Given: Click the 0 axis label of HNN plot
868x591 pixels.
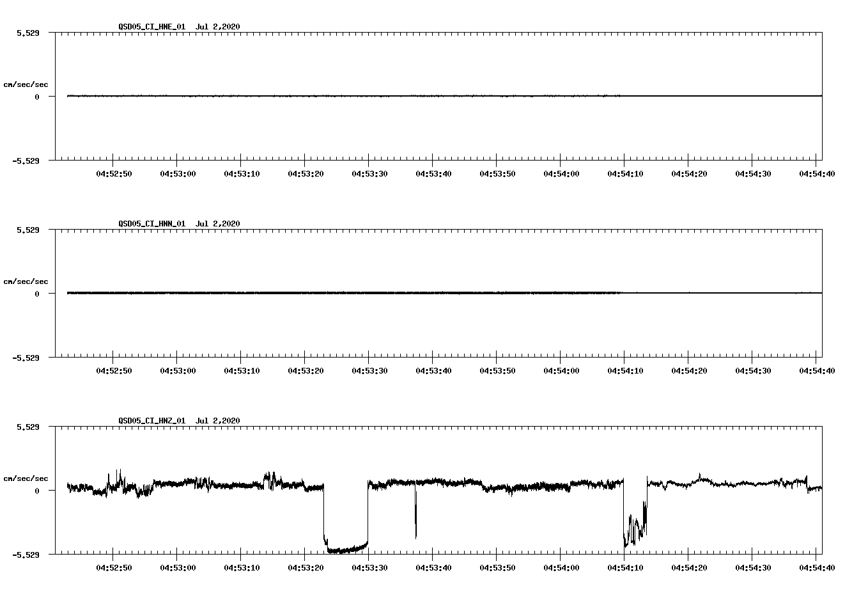Looking at the screenshot, I should (x=37, y=294).
